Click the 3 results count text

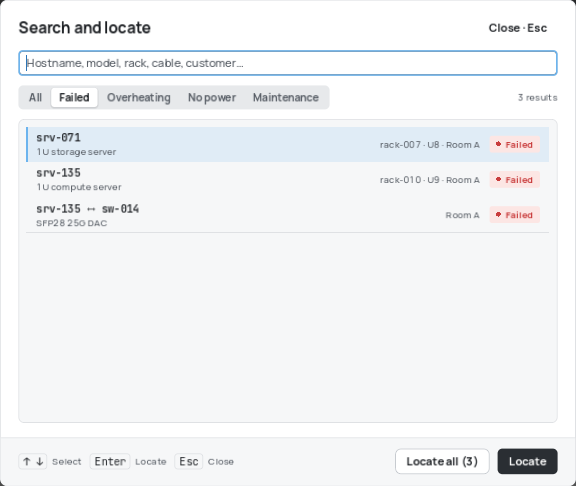pos(537,98)
